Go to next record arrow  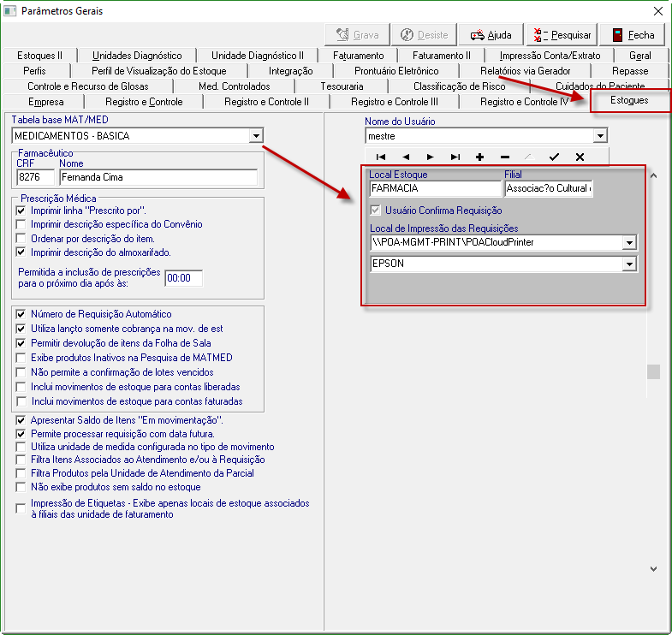[431, 157]
